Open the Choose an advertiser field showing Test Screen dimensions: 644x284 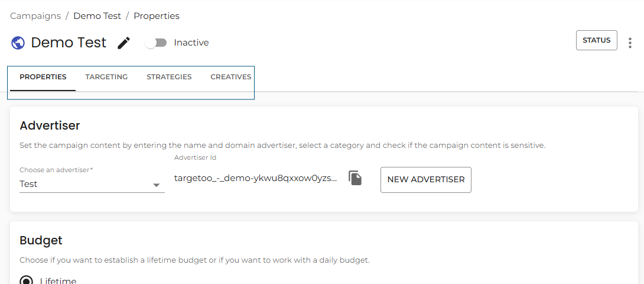pyautogui.click(x=92, y=184)
